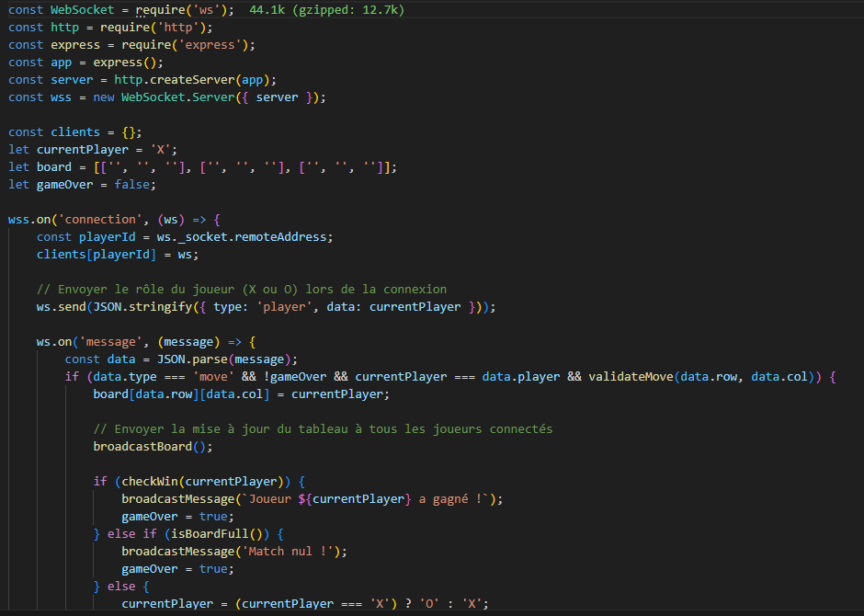Click the validateMove function call

click(x=630, y=377)
